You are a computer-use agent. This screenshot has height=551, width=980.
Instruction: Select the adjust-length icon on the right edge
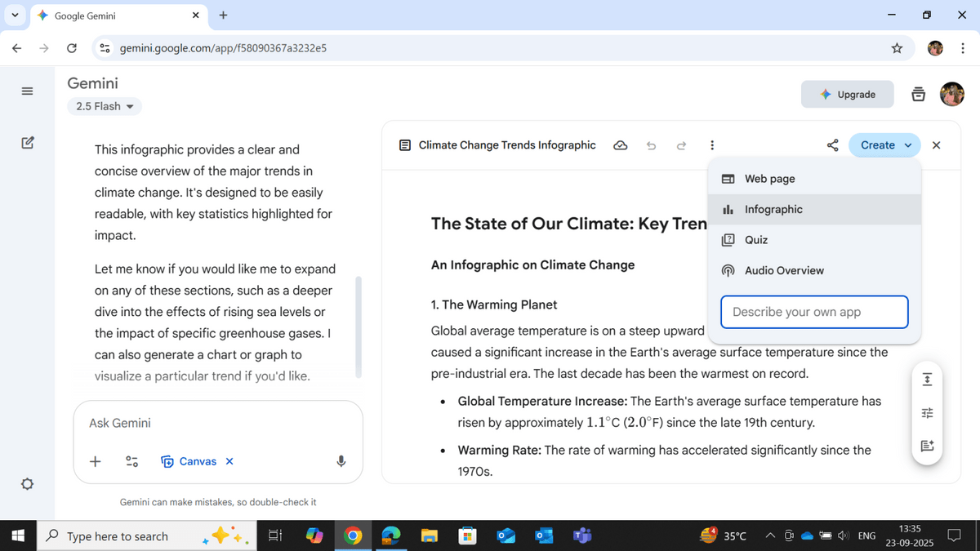(x=927, y=379)
